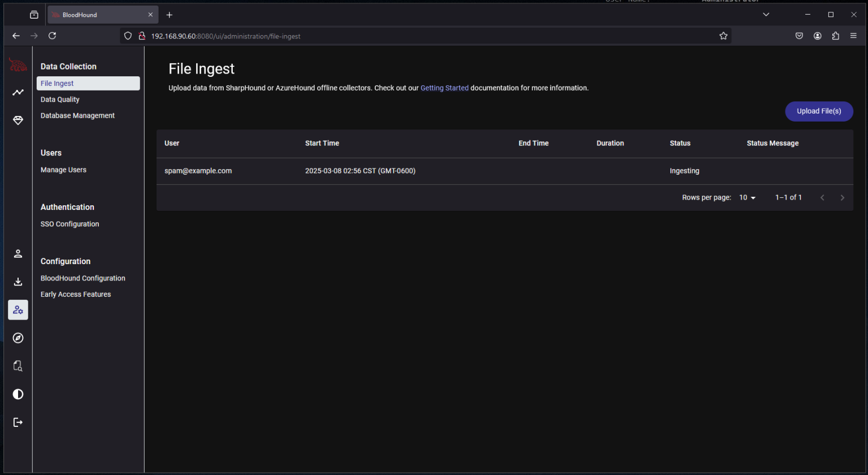
Task: Select Data Quality in the sidebar
Action: [60, 100]
